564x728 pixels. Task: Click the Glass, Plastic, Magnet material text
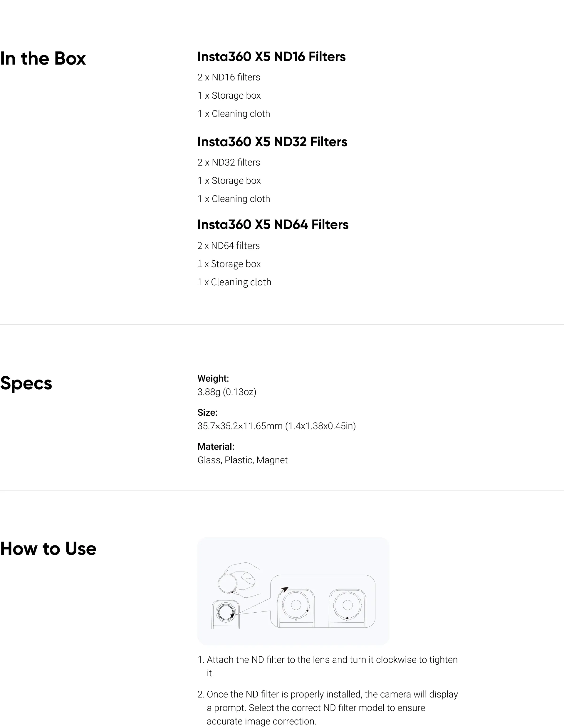coord(242,460)
